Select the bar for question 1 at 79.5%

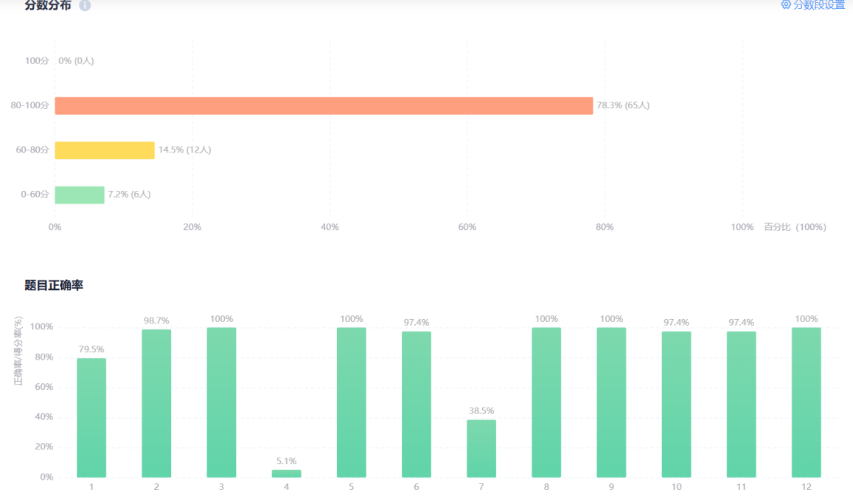[x=91, y=418]
